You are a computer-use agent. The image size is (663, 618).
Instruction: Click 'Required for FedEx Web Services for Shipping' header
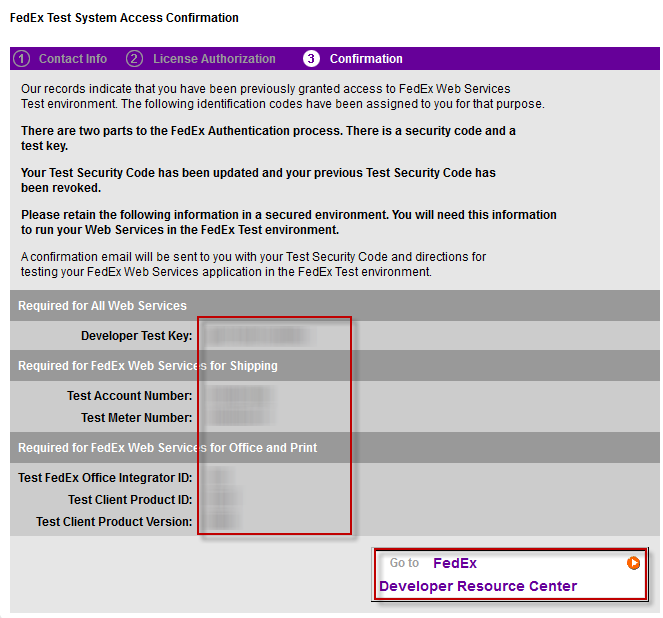[x=148, y=366]
